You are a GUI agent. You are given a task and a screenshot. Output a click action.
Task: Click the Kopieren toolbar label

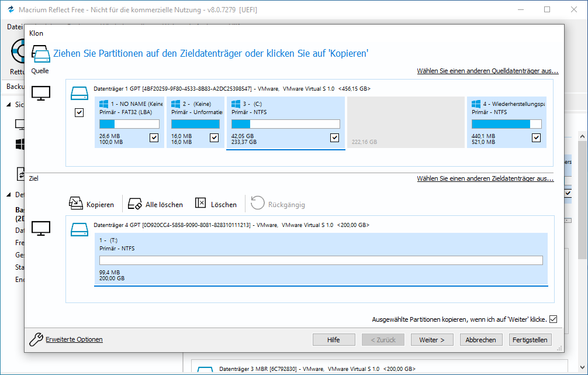click(x=100, y=205)
